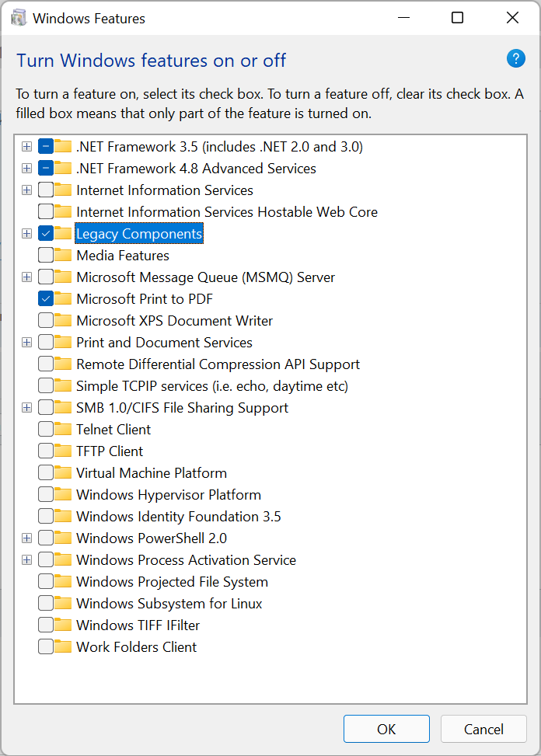Select Simple TCPIP services label
Image resolution: width=541 pixels, height=756 pixels.
pos(212,386)
